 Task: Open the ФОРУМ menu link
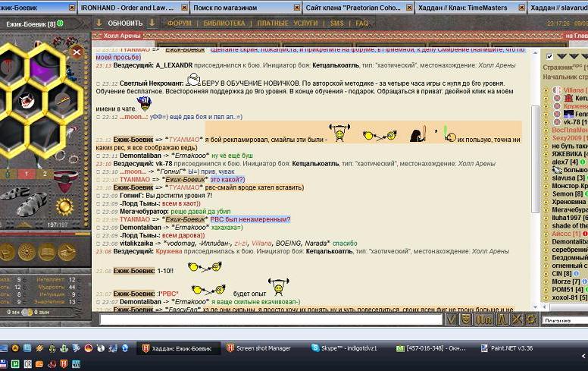point(180,24)
